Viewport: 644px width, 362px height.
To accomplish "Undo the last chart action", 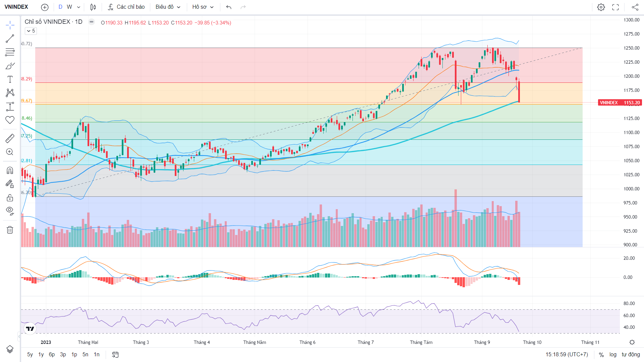I will [x=229, y=7].
